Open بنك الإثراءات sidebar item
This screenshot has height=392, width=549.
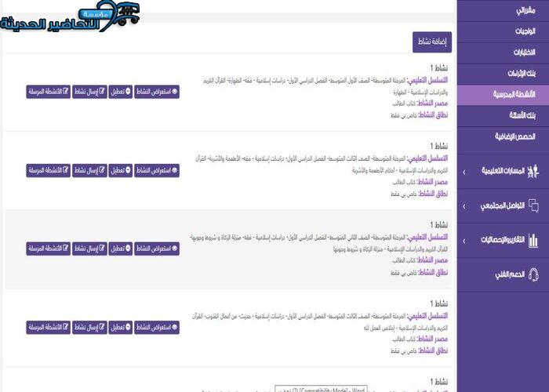pyautogui.click(x=503, y=74)
